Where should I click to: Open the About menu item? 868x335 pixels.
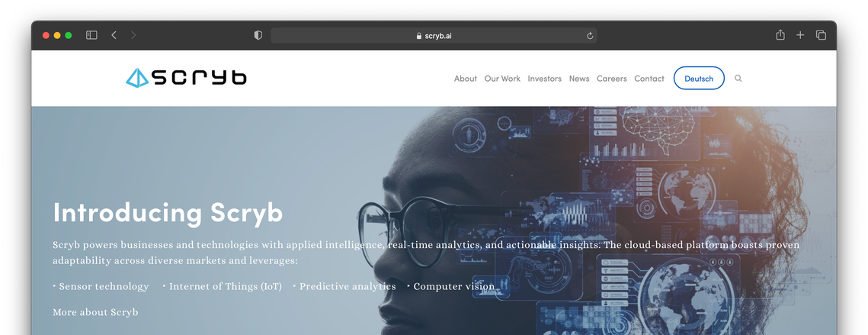click(x=466, y=78)
